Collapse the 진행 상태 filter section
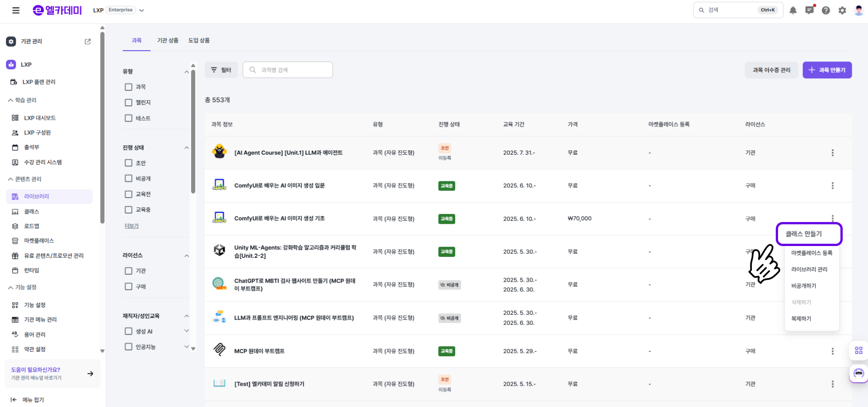The width and height of the screenshot is (868, 407). (187, 148)
